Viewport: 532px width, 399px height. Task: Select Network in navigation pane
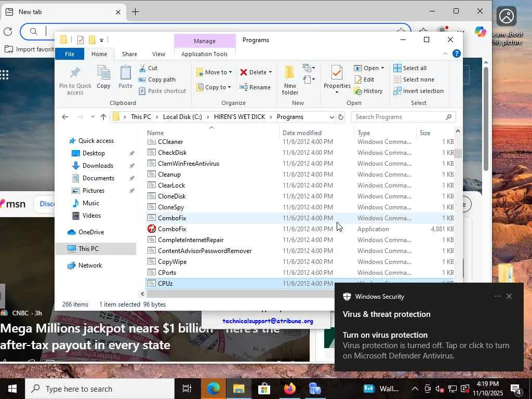(x=90, y=265)
